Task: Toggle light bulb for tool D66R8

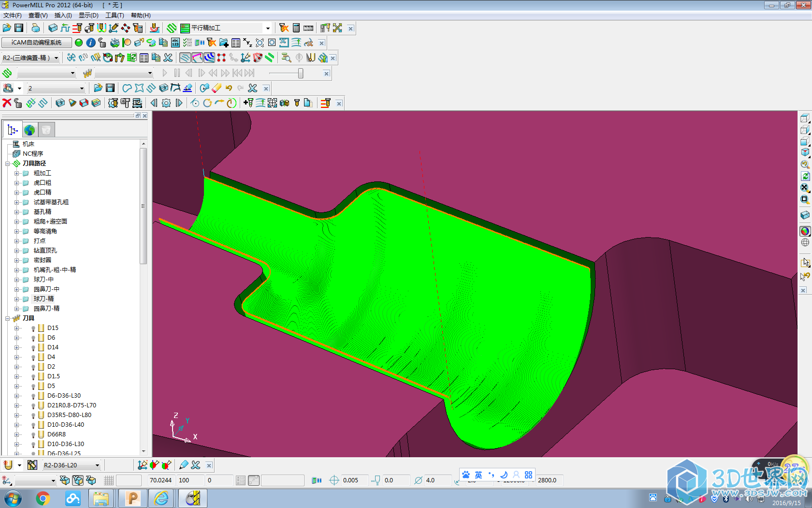Action: (x=33, y=434)
